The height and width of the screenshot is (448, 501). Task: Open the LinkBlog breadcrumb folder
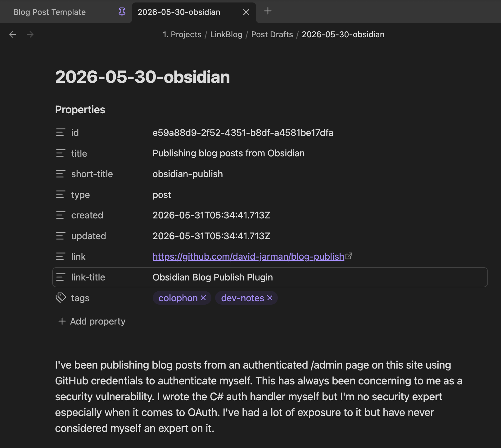[226, 34]
